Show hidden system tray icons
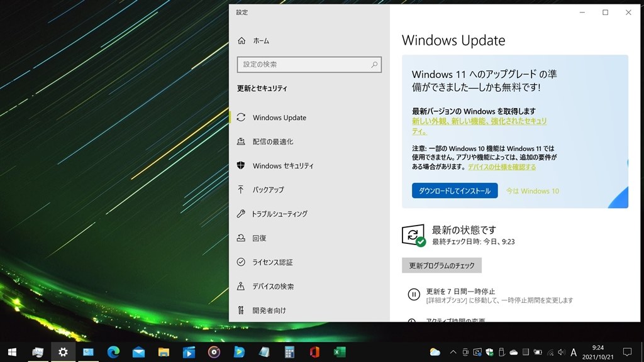This screenshot has height=362, width=644. click(x=453, y=352)
